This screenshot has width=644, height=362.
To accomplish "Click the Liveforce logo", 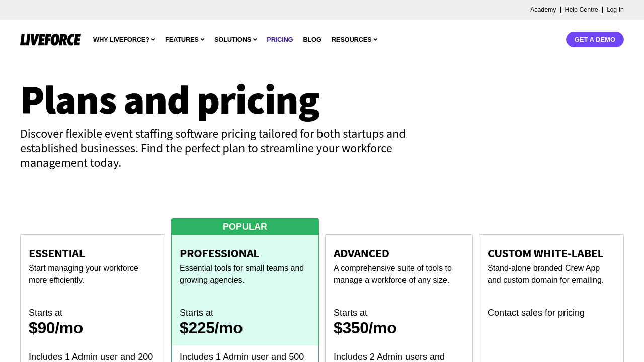I will coord(50,40).
